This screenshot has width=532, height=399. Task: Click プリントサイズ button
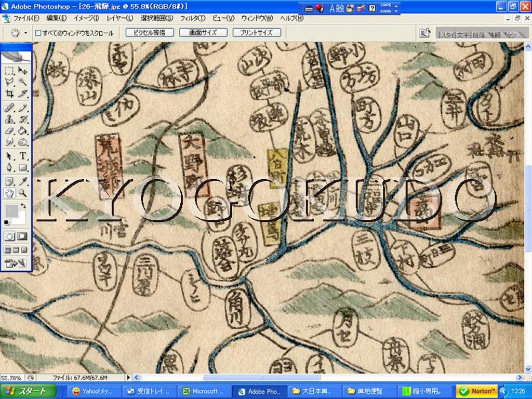pos(257,33)
